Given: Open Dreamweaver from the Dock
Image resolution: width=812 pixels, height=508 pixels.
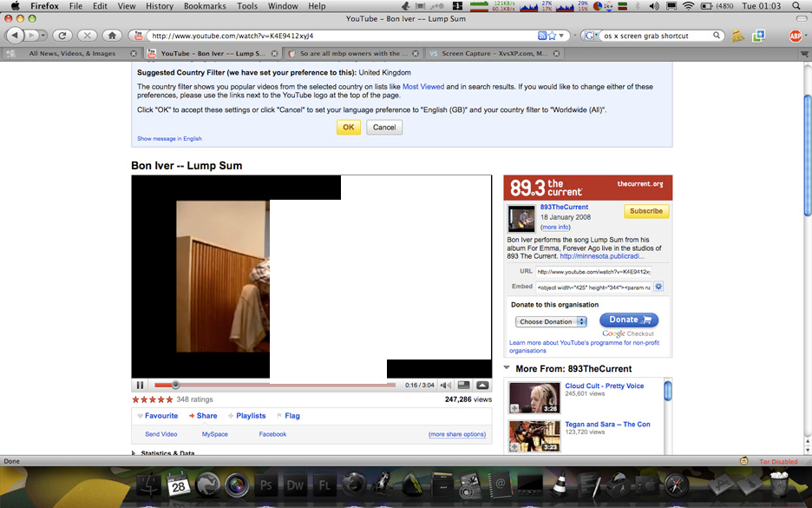Looking at the screenshot, I should [295, 485].
